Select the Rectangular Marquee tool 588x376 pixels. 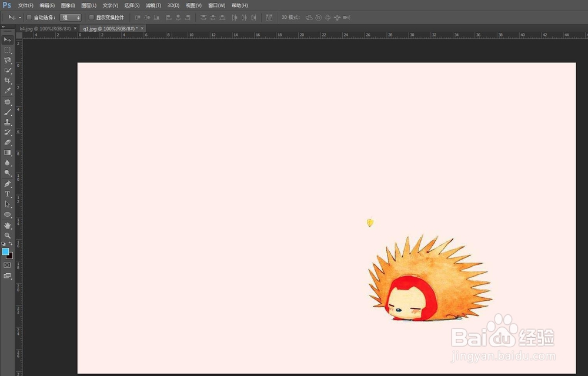(x=7, y=50)
